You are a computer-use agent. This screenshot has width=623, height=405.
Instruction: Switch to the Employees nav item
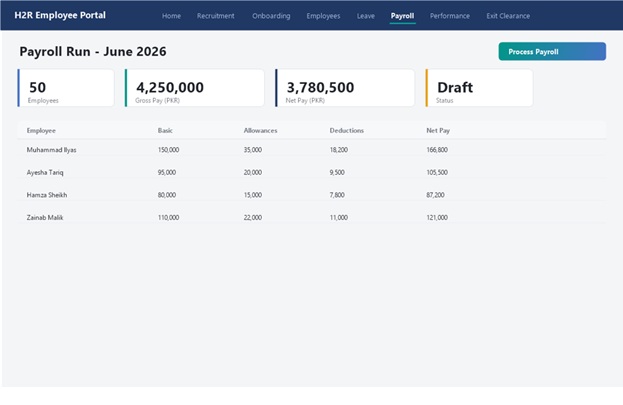point(323,16)
